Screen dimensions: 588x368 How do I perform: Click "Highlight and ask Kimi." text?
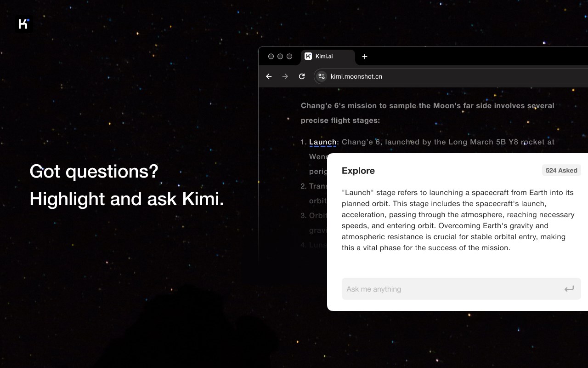[x=127, y=199]
